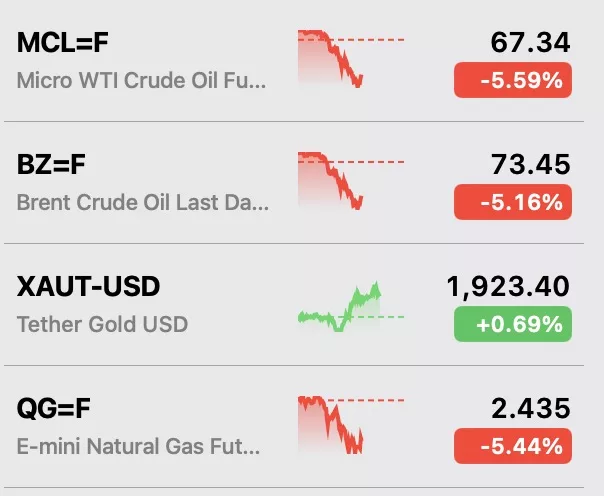Click the QG=F red sparkline chart
Image resolution: width=604 pixels, height=496 pixels.
(351, 425)
